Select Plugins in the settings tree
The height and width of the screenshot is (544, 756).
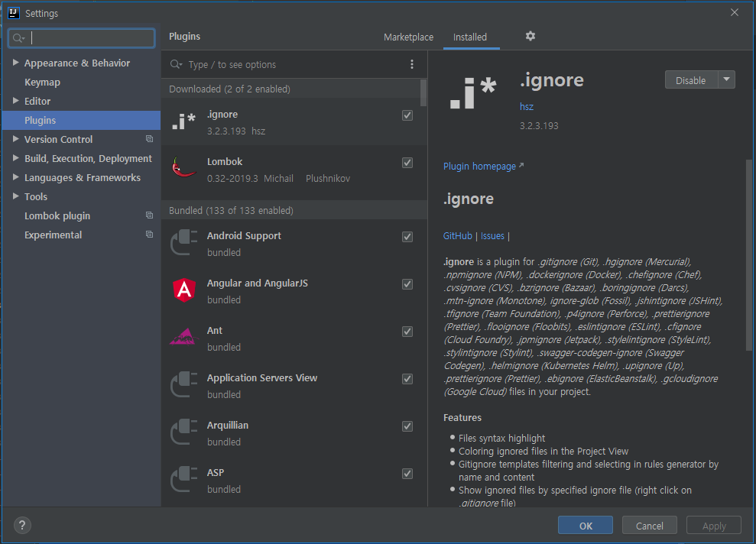click(x=81, y=120)
